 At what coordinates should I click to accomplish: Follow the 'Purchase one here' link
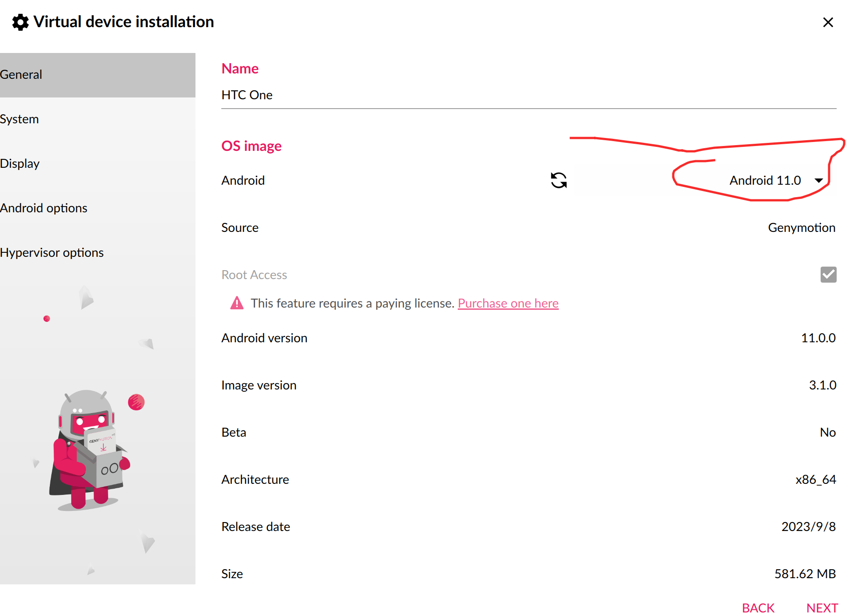(508, 303)
